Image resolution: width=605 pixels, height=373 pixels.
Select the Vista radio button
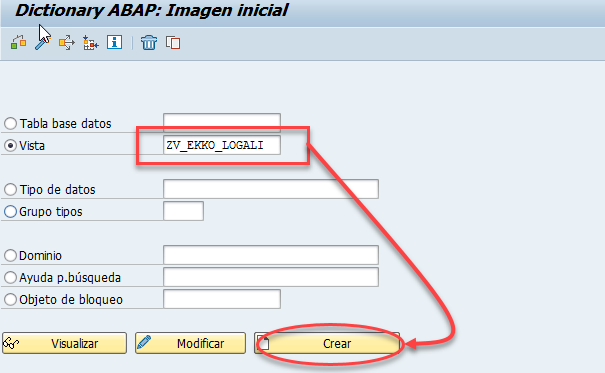coord(10,145)
